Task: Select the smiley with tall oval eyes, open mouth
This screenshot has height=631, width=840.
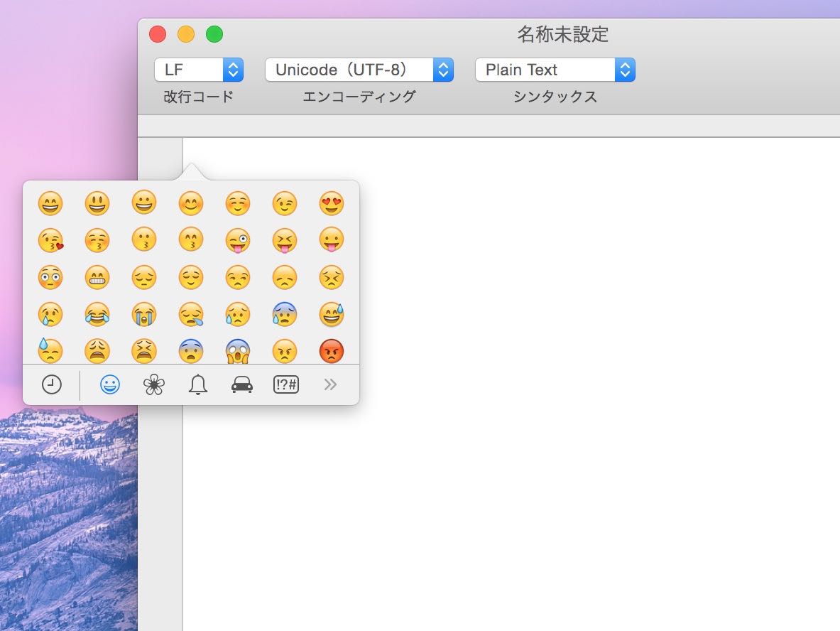Action: coord(97,203)
